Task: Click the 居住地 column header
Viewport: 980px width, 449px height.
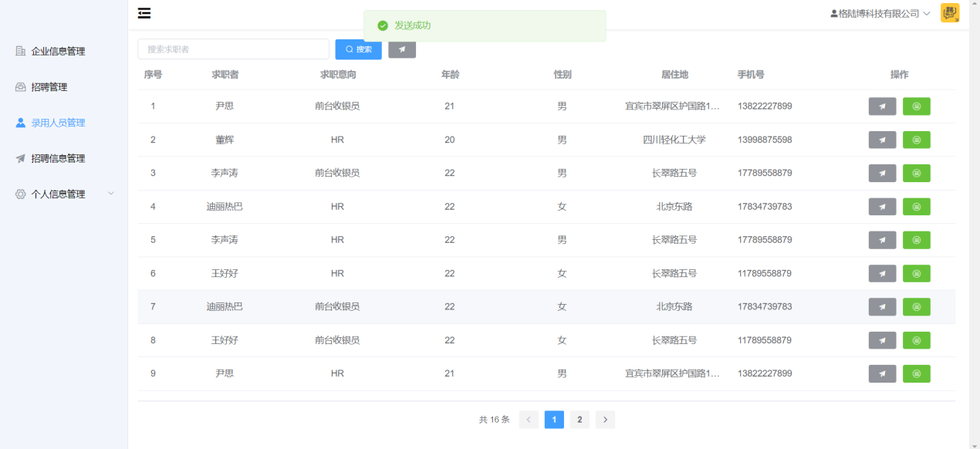Action: click(x=674, y=75)
